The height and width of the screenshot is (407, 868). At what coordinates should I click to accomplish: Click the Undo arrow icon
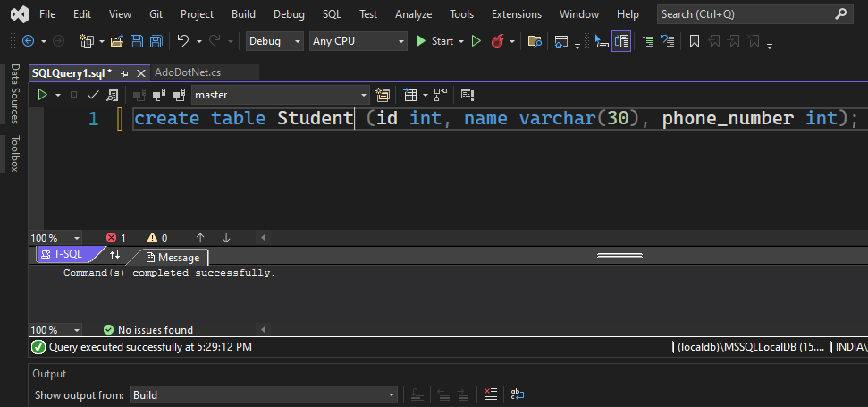click(183, 41)
